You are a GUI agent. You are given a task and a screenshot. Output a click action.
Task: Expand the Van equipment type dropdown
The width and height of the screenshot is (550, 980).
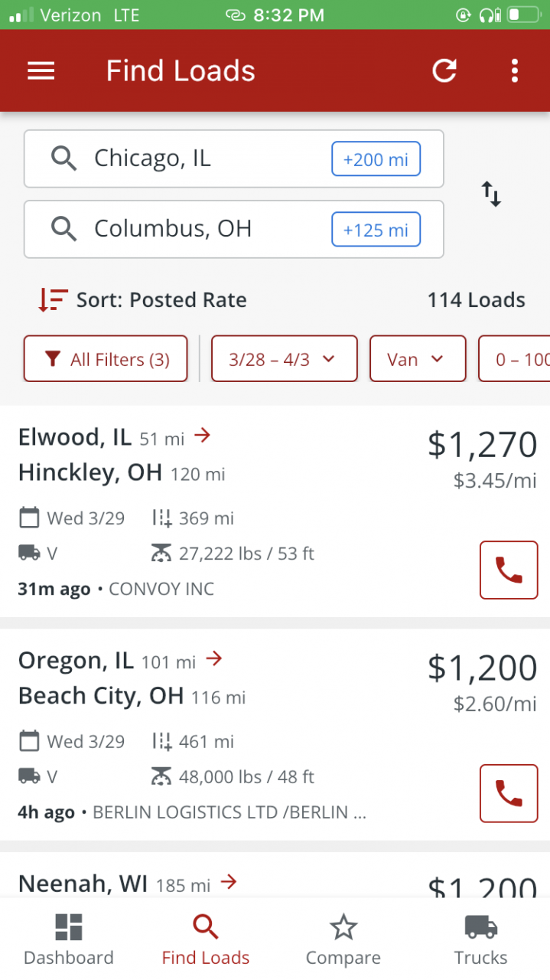tap(418, 359)
